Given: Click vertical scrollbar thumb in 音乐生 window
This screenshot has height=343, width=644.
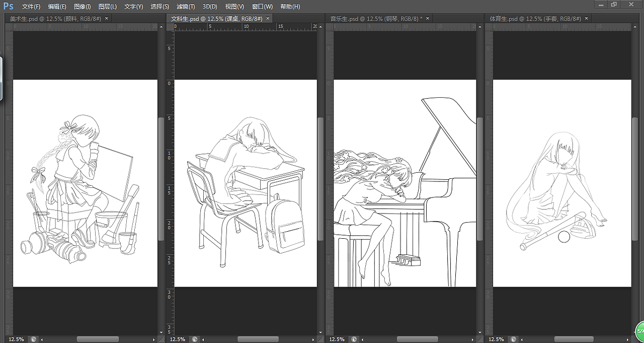Looking at the screenshot, I should click(480, 179).
